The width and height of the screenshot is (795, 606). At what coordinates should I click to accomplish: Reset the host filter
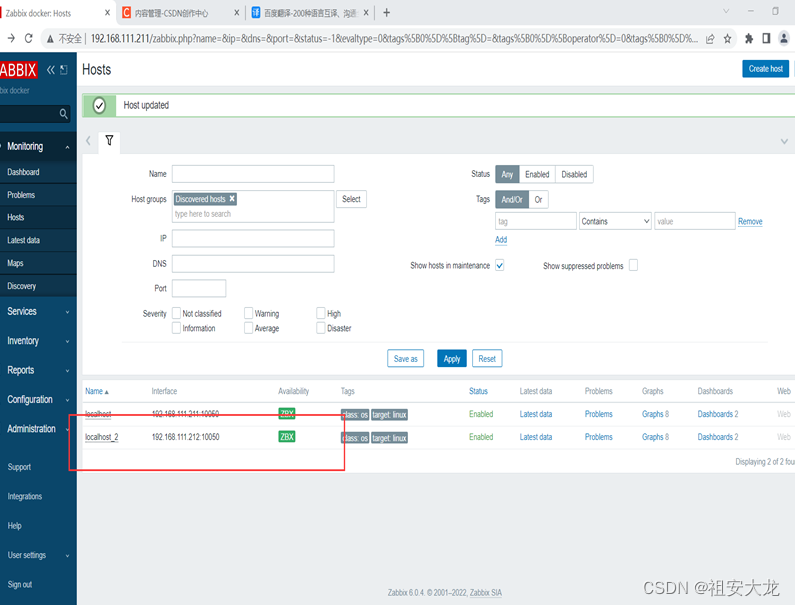point(487,359)
